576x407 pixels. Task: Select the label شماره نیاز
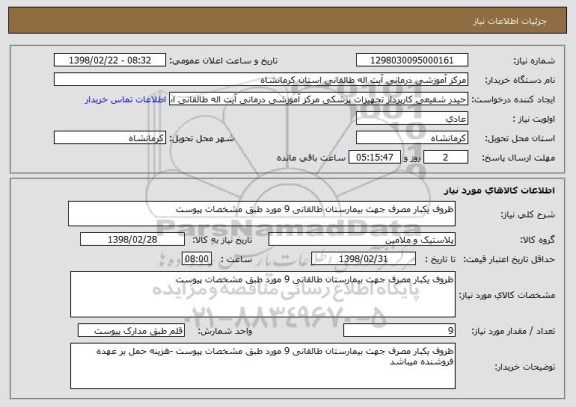(534, 61)
